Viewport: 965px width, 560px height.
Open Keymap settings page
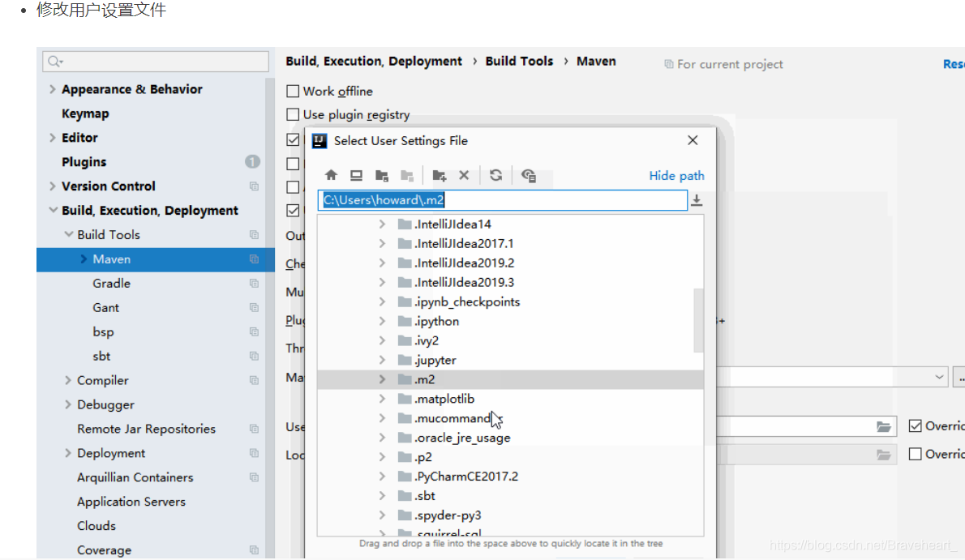[85, 113]
